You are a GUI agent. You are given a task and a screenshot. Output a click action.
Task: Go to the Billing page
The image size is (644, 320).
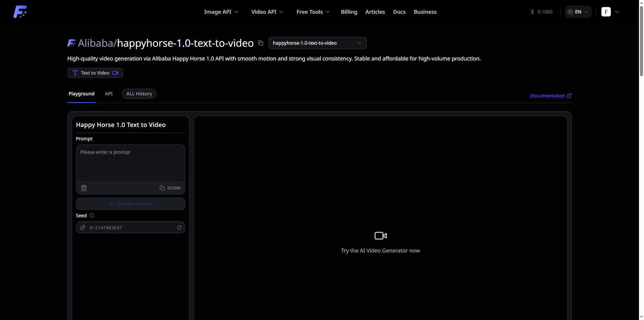pos(349,12)
